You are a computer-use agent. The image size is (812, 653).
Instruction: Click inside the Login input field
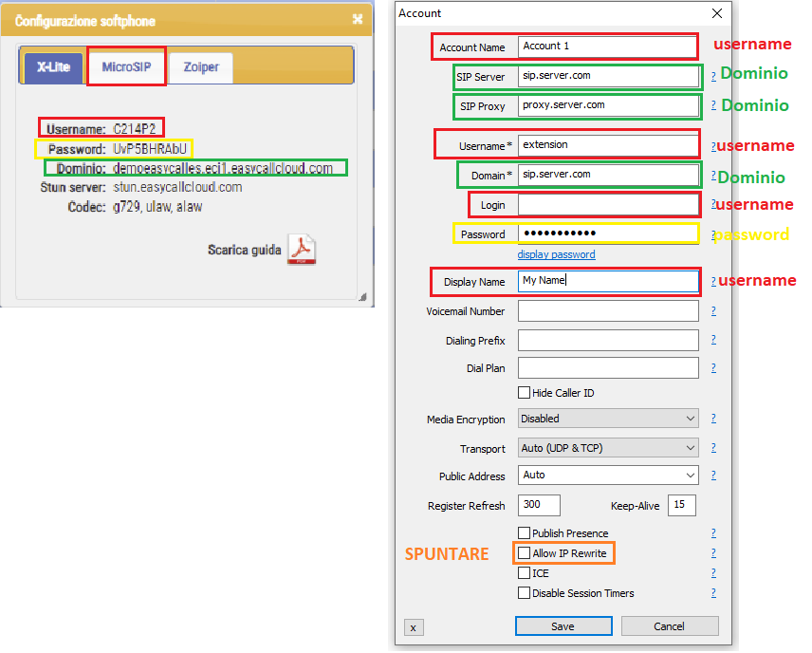[607, 204]
